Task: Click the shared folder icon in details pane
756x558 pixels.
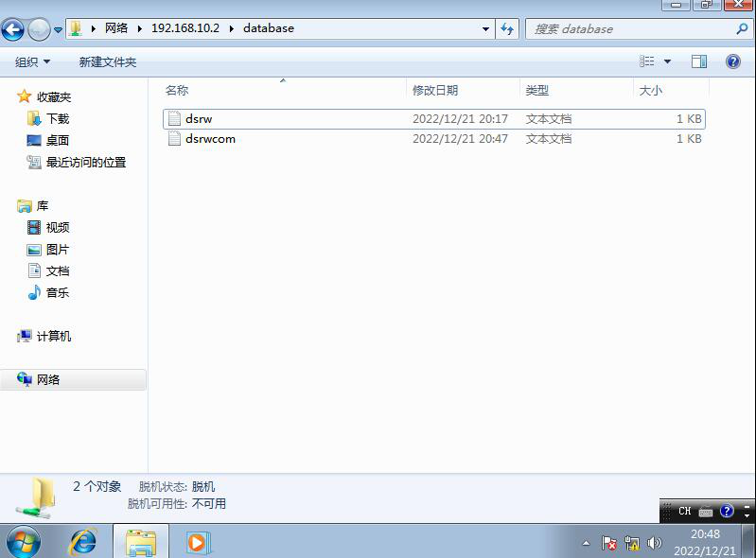Action: click(37, 497)
